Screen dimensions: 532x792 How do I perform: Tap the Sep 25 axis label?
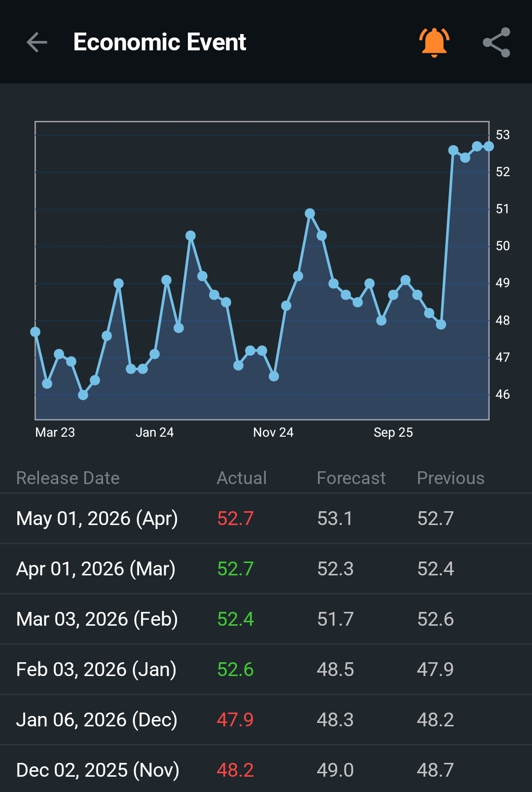coord(393,432)
